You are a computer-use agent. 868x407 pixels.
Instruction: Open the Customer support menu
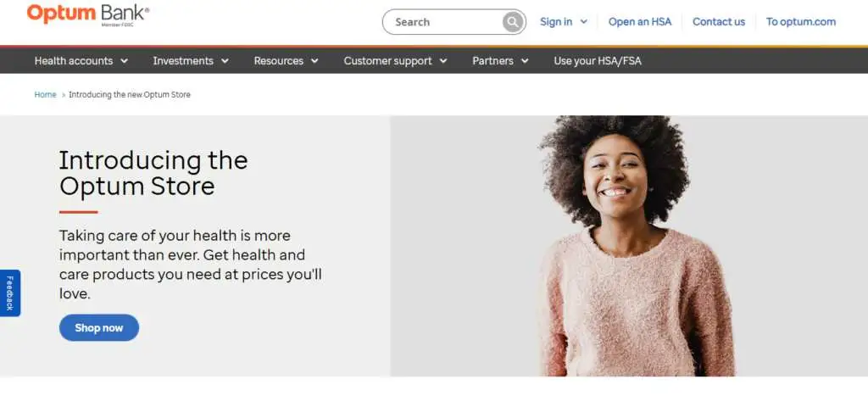tap(387, 61)
